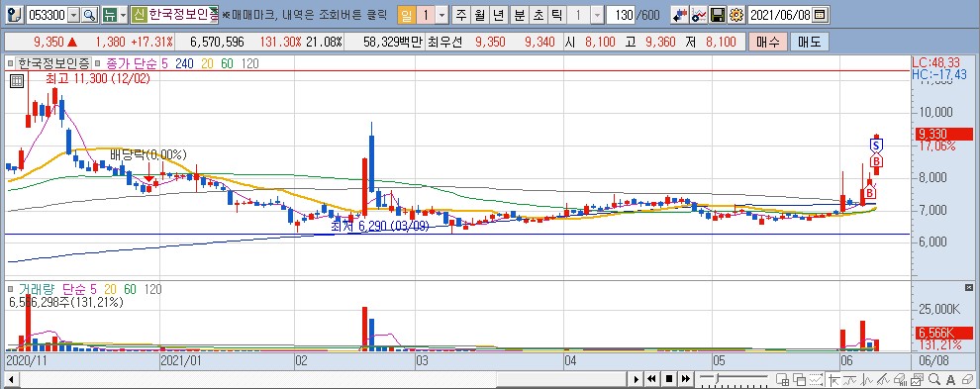Toggle the 거래량 volume indicator square
This screenshot has height=389, width=980.
click(x=10, y=289)
